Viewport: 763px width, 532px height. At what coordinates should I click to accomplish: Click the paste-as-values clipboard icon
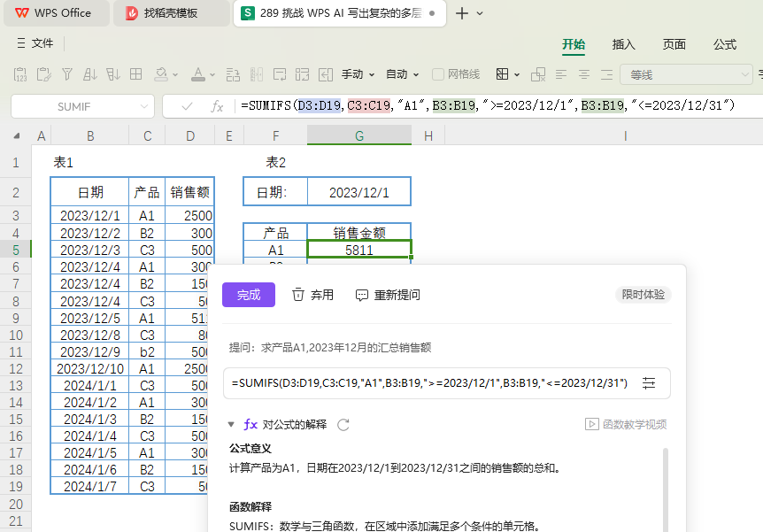tap(20, 74)
